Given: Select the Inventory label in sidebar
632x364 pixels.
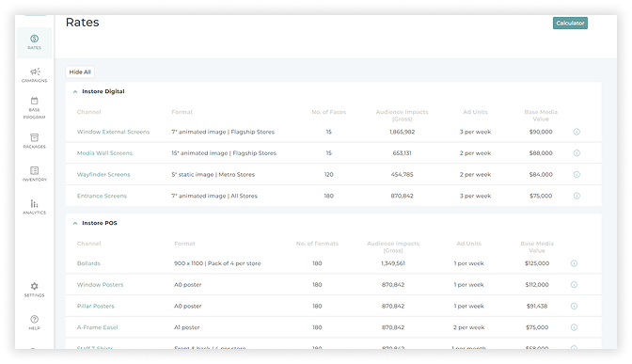Looking at the screenshot, I should click(34, 180).
